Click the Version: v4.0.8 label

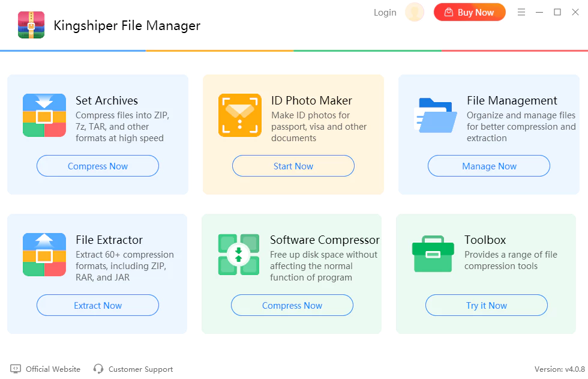pos(559,369)
